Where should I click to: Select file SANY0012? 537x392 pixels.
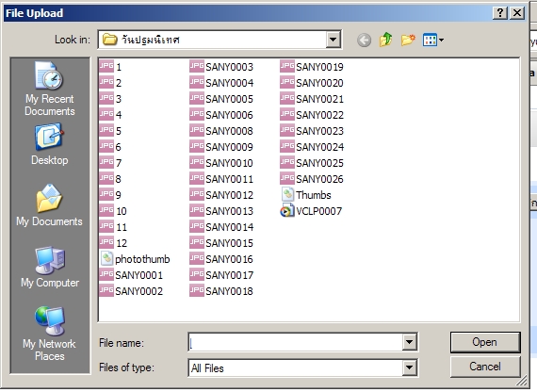221,195
